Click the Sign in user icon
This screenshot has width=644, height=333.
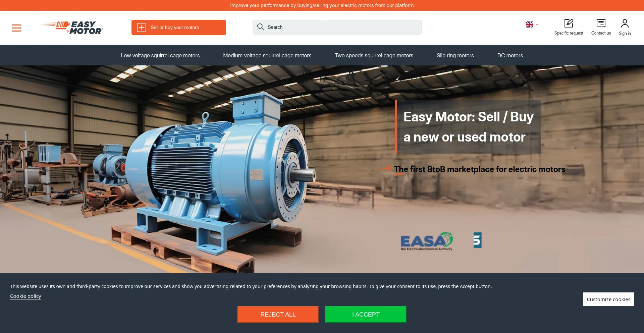pos(625,23)
